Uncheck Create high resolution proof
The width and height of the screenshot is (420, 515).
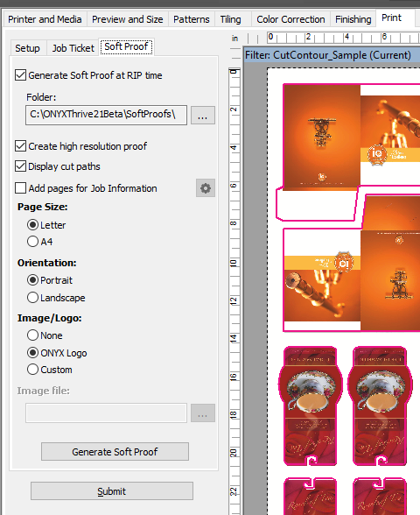(21, 145)
